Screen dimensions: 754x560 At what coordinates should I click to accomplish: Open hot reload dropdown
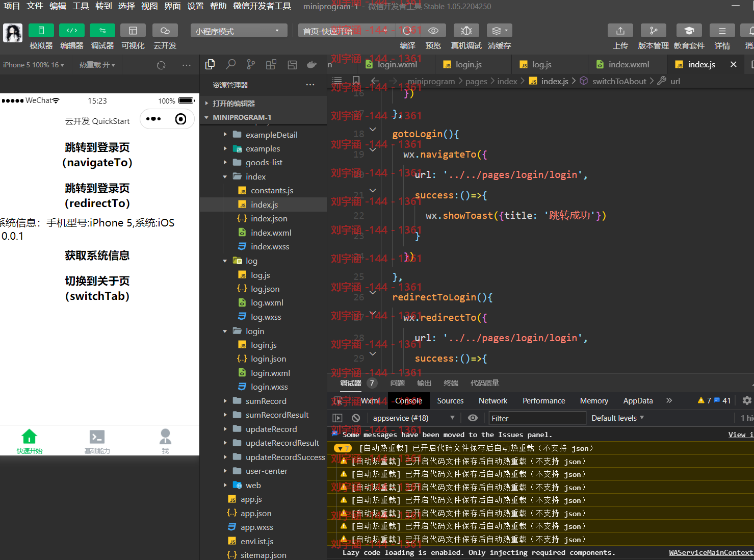(97, 65)
